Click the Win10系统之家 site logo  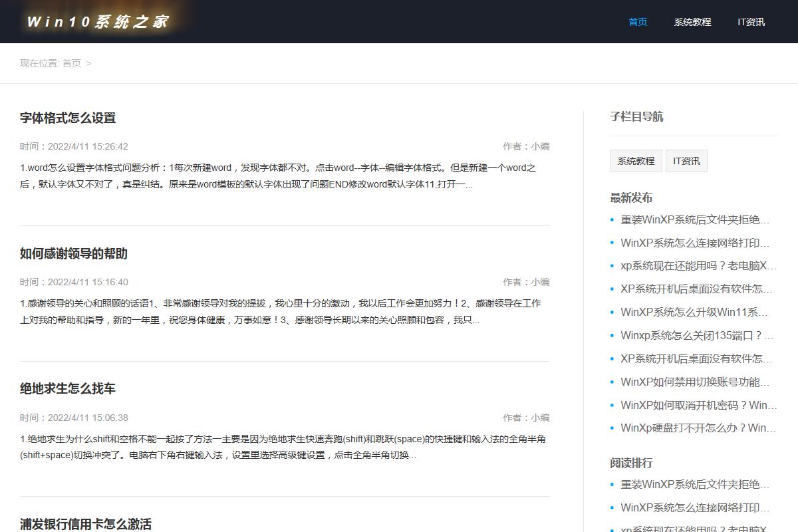point(98,21)
